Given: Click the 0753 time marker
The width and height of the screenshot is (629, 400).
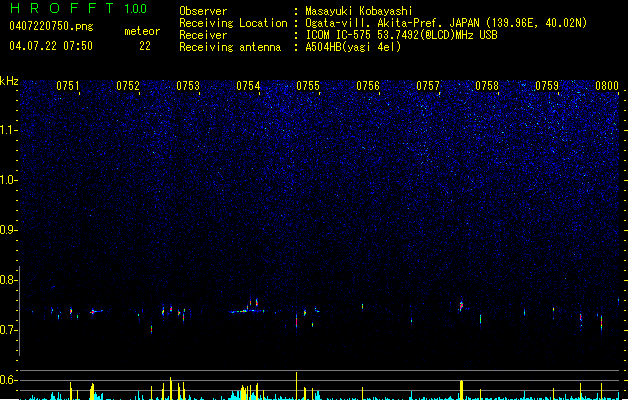Looking at the screenshot, I should [x=188, y=86].
